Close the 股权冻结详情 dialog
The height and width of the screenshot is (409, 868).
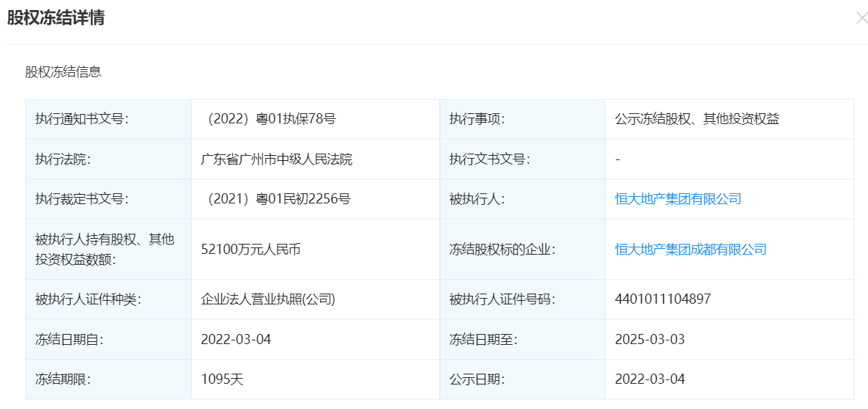[862, 19]
